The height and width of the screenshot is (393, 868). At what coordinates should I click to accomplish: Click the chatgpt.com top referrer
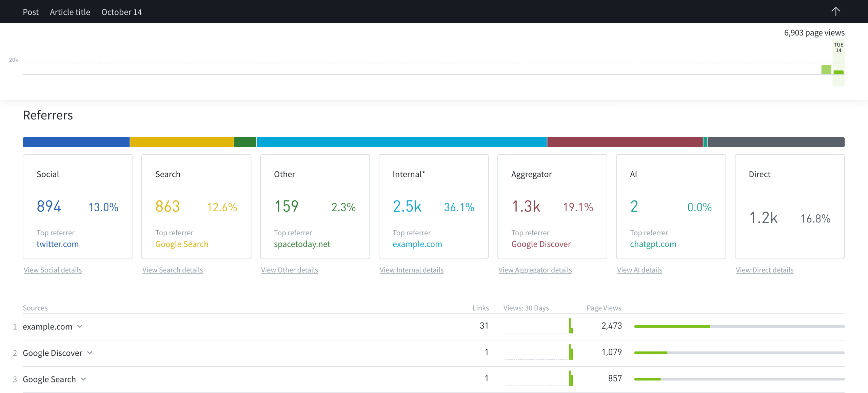653,244
